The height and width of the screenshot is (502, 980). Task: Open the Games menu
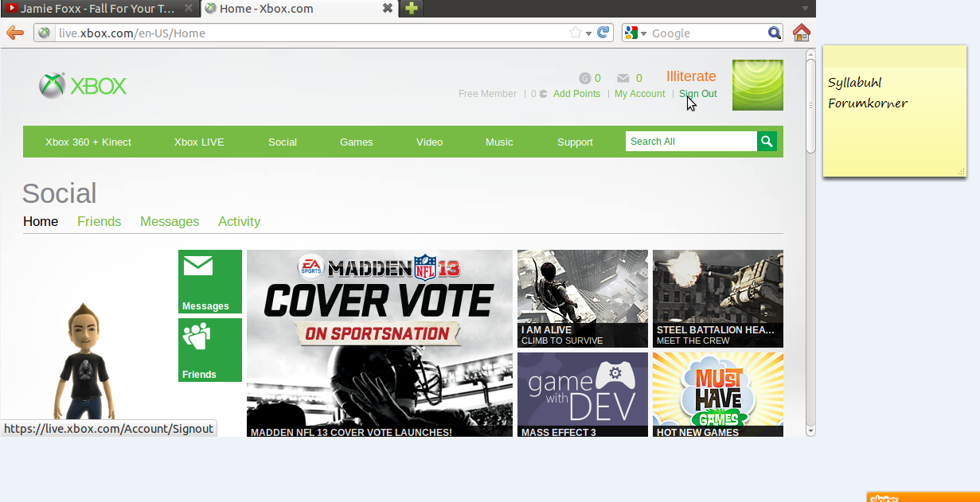point(356,142)
